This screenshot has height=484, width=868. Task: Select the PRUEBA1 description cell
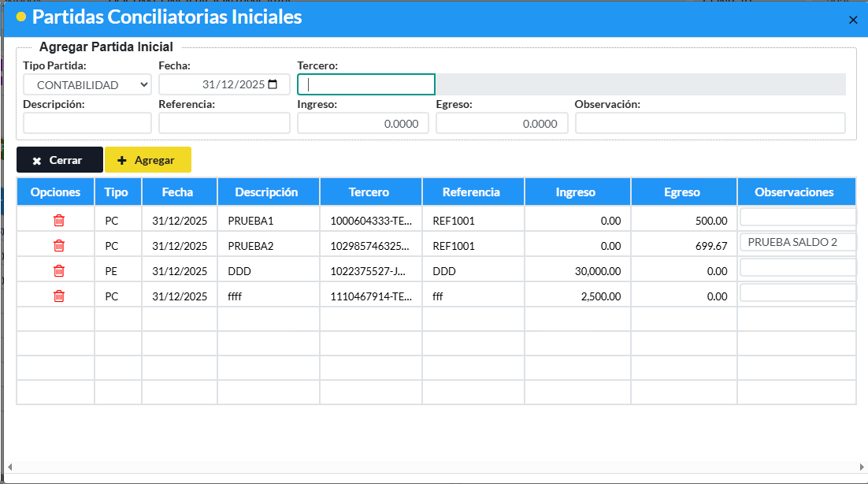(x=269, y=221)
